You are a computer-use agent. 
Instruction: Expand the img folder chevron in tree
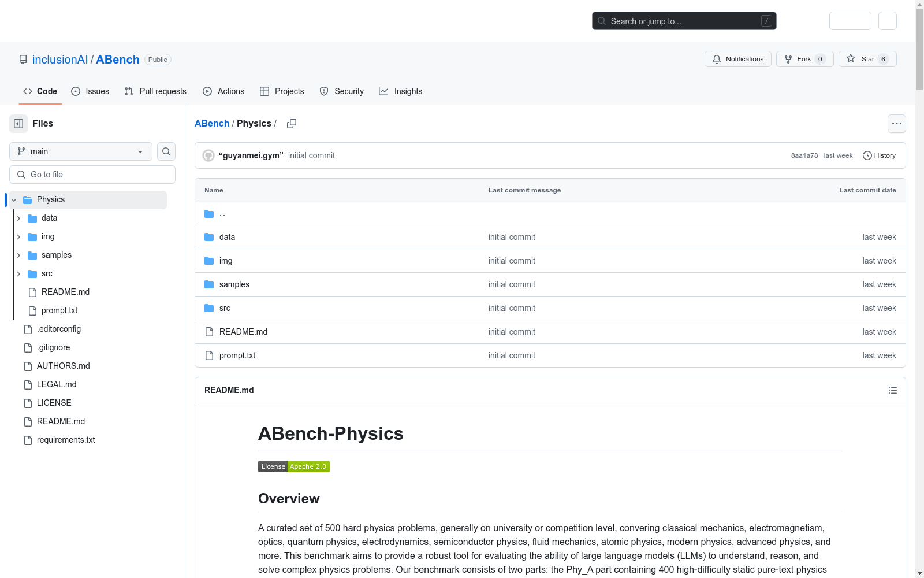pos(18,236)
